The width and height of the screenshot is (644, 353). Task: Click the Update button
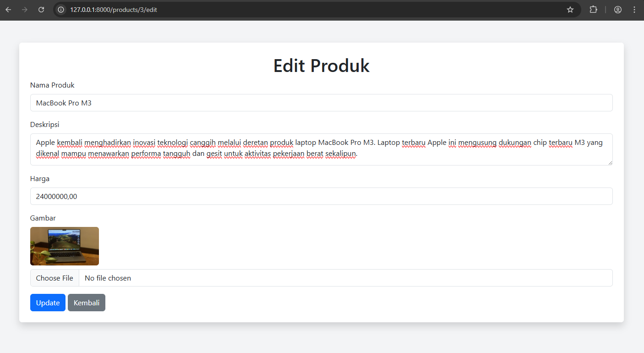point(48,303)
